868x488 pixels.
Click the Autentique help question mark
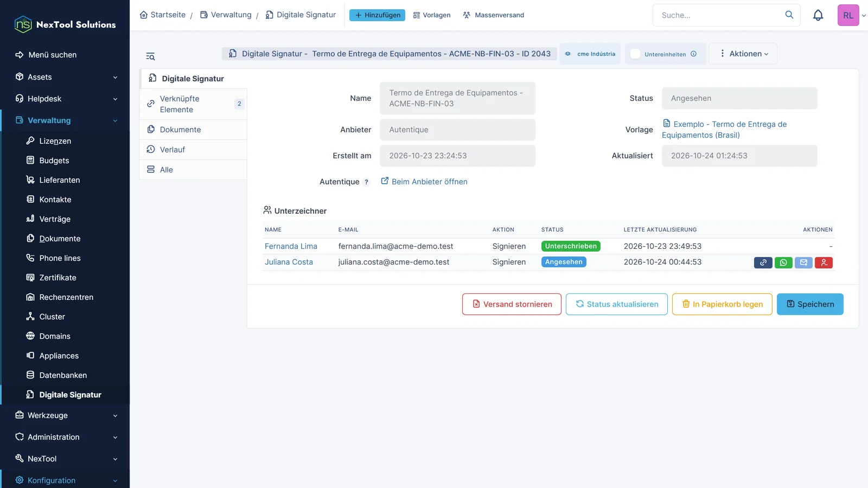coord(366,182)
